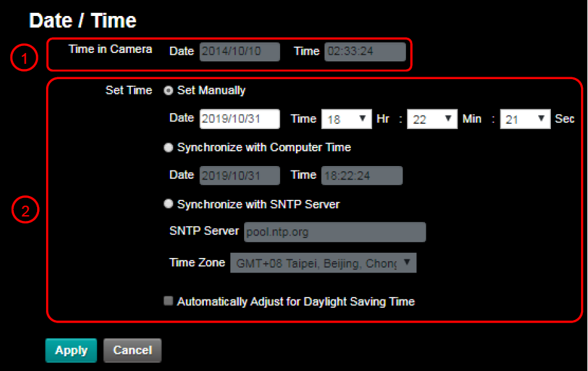Image resolution: width=588 pixels, height=371 pixels.
Task: Open the Min dropdown showing 22
Action: (432, 118)
